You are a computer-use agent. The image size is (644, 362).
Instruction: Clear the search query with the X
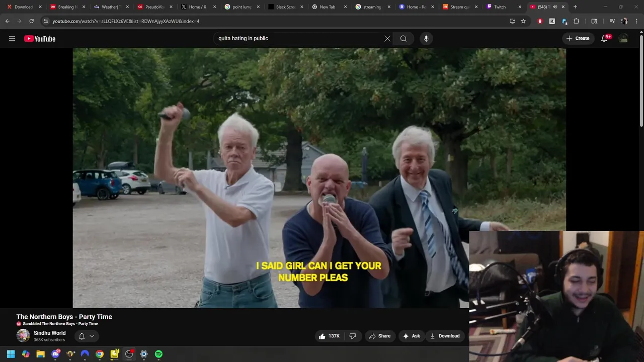coord(387,38)
